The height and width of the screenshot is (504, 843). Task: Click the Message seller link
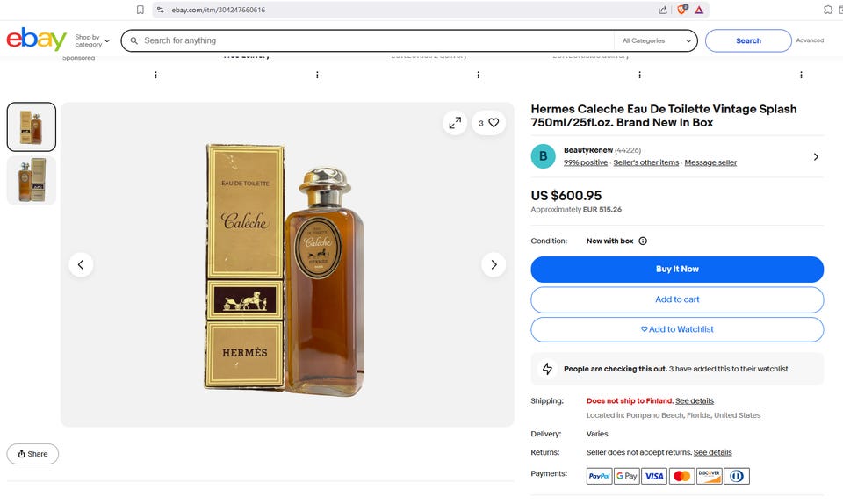(710, 162)
